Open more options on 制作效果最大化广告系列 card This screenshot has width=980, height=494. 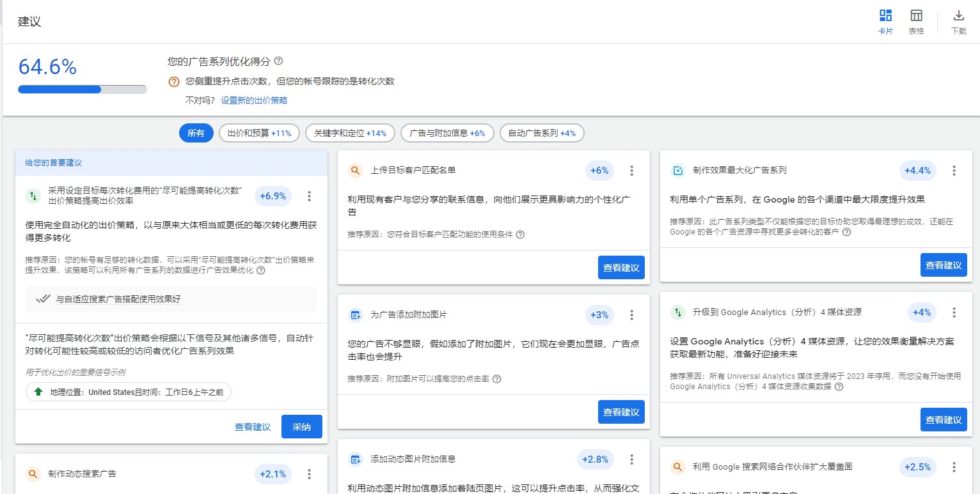coord(954,171)
